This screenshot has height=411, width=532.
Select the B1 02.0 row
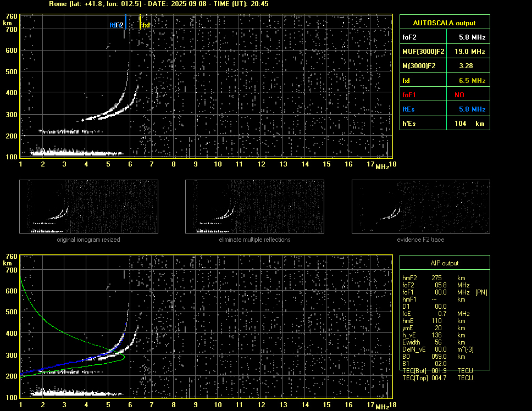click(424, 364)
